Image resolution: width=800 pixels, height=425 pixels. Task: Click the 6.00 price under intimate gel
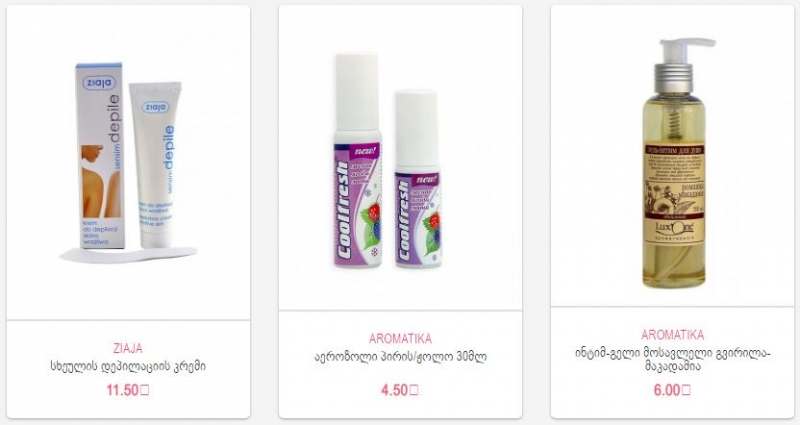[672, 390]
